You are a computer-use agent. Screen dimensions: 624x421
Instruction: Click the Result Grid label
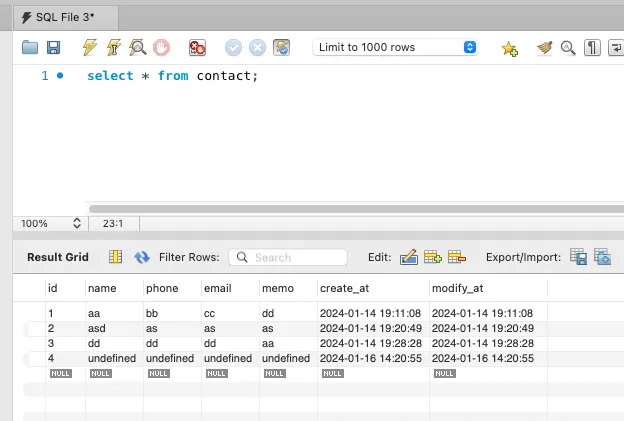pos(58,257)
